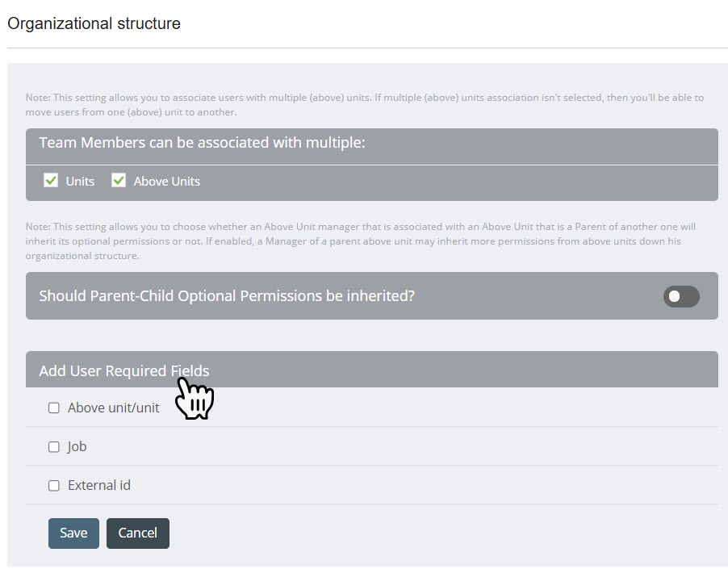This screenshot has width=728, height=569.
Task: Uncheck the Units checkbox
Action: 51,181
